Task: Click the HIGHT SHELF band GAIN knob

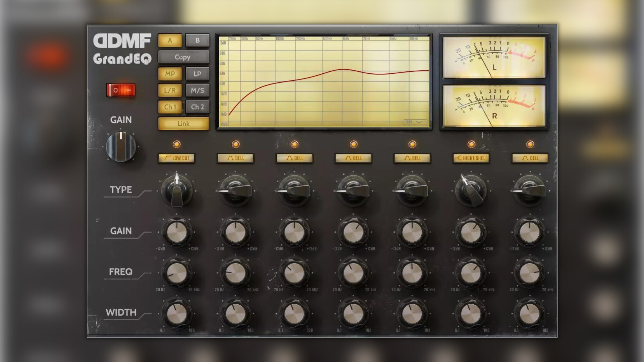Action: pyautogui.click(x=471, y=232)
